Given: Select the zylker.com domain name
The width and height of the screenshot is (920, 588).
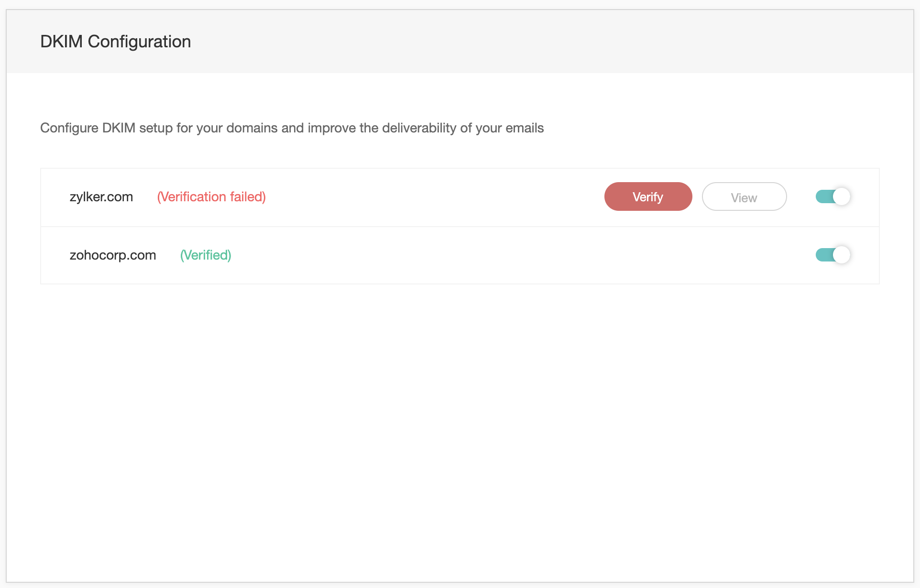Looking at the screenshot, I should tap(101, 197).
